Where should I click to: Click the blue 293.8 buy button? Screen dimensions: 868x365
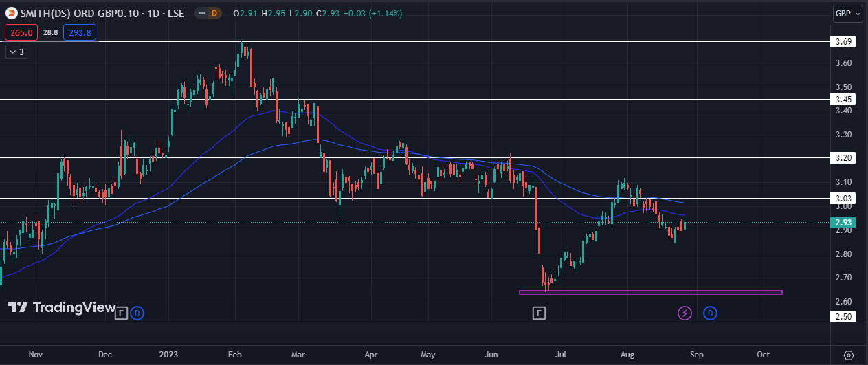coord(80,32)
